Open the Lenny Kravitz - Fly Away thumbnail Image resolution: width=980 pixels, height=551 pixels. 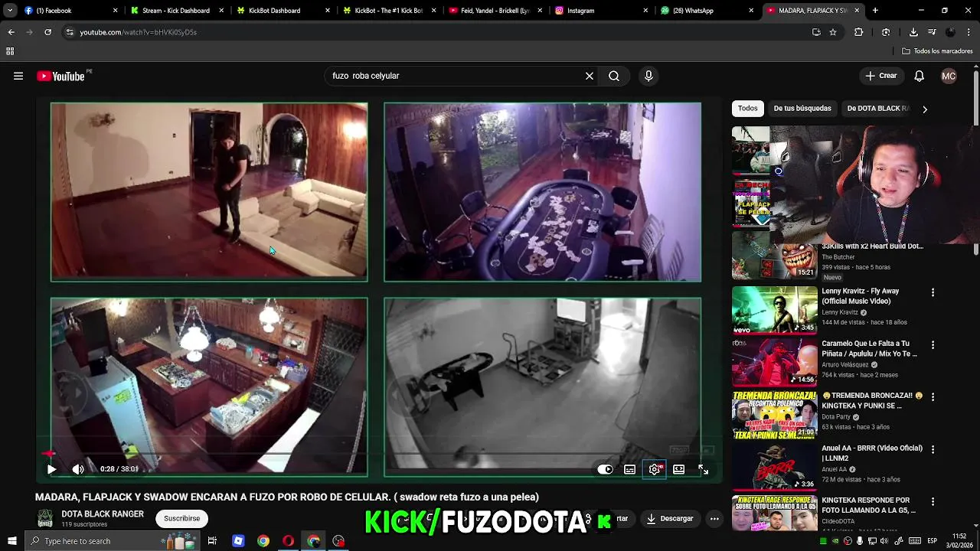(774, 309)
